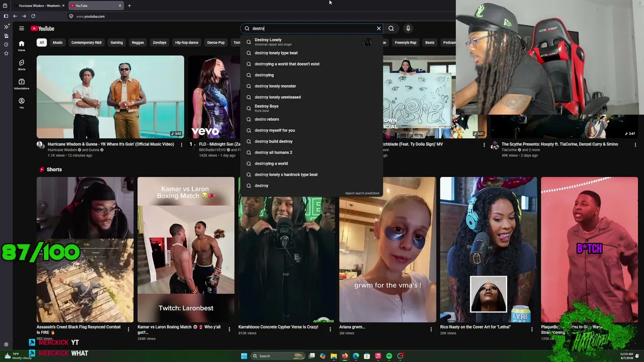The image size is (644, 362).
Task: Choose suggestion 'destroy lonely unreleased'
Action: pyautogui.click(x=311, y=97)
